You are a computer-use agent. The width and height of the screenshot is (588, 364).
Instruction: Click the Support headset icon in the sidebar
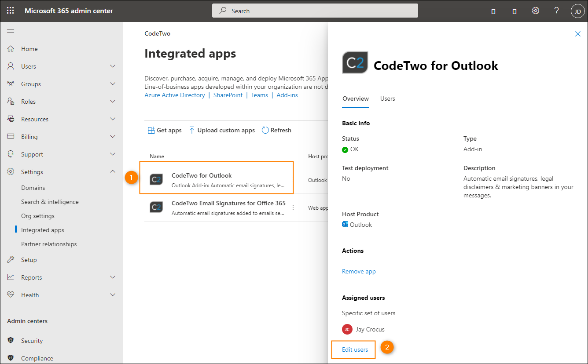point(11,154)
